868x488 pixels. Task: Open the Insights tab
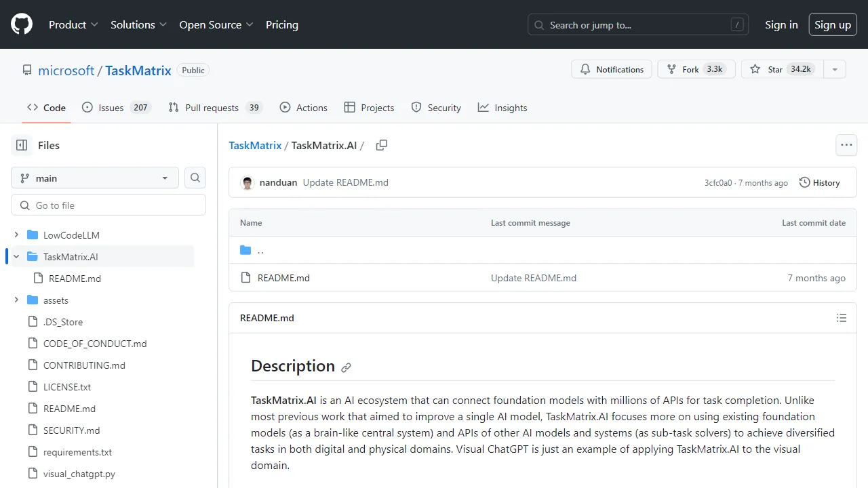point(502,108)
